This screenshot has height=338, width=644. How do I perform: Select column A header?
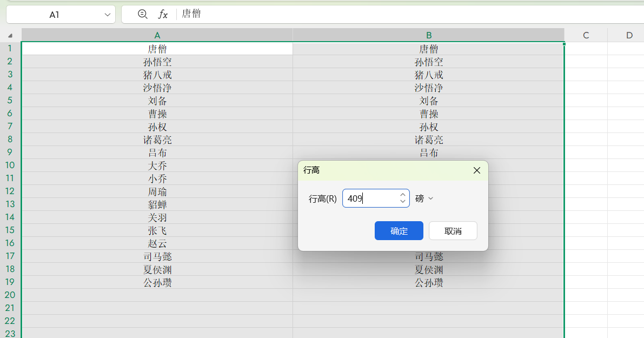(157, 35)
